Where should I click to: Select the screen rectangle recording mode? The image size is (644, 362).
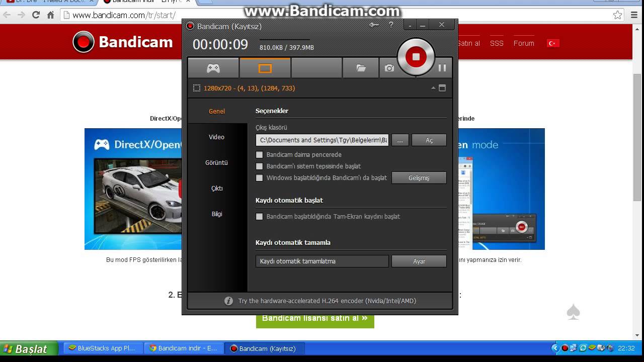[265, 68]
